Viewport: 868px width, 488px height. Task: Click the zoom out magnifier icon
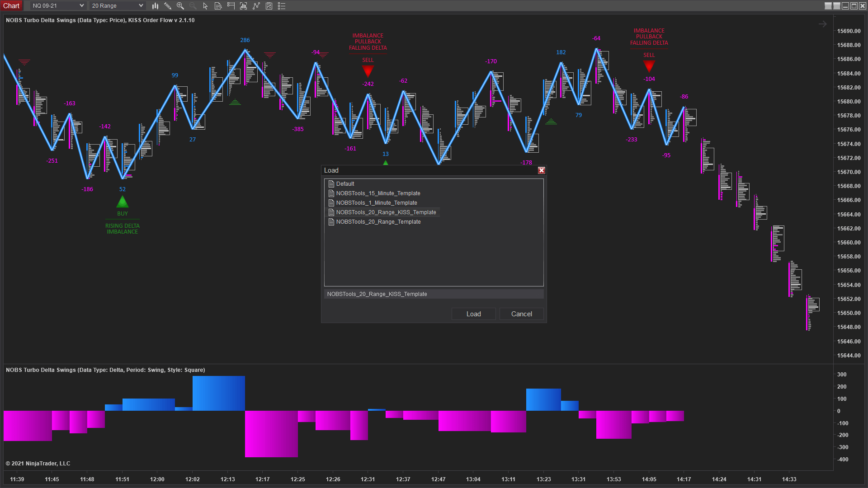[x=193, y=6]
